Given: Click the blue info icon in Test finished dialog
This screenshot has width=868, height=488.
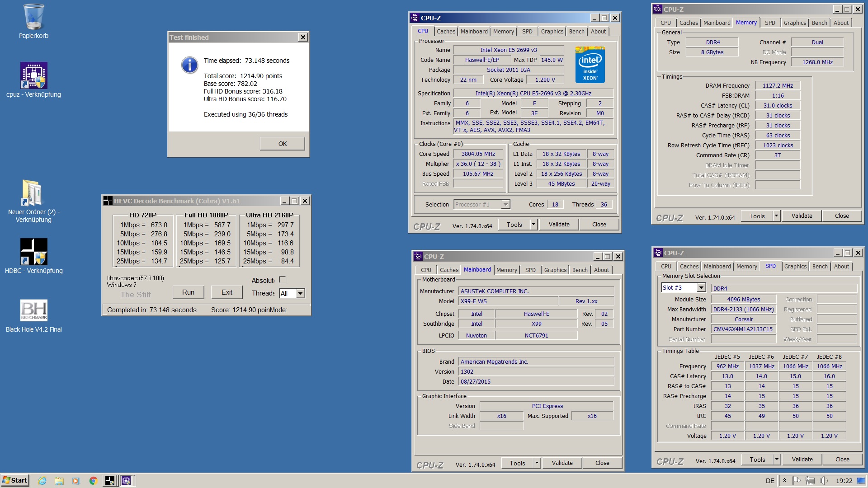Looking at the screenshot, I should pyautogui.click(x=189, y=65).
